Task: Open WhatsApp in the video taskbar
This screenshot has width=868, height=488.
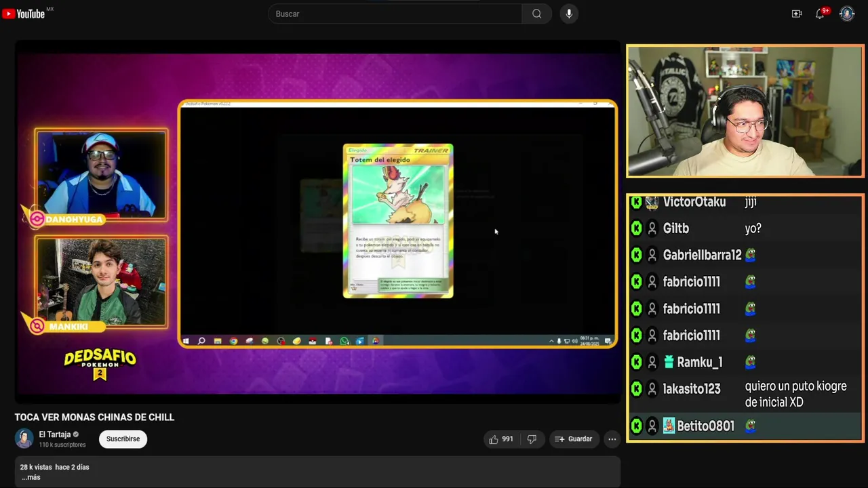Action: [x=344, y=341]
